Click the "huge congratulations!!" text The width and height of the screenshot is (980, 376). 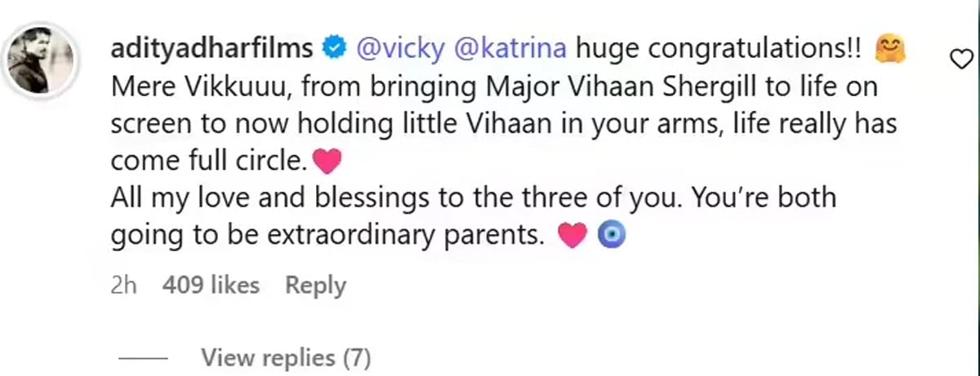click(719, 49)
